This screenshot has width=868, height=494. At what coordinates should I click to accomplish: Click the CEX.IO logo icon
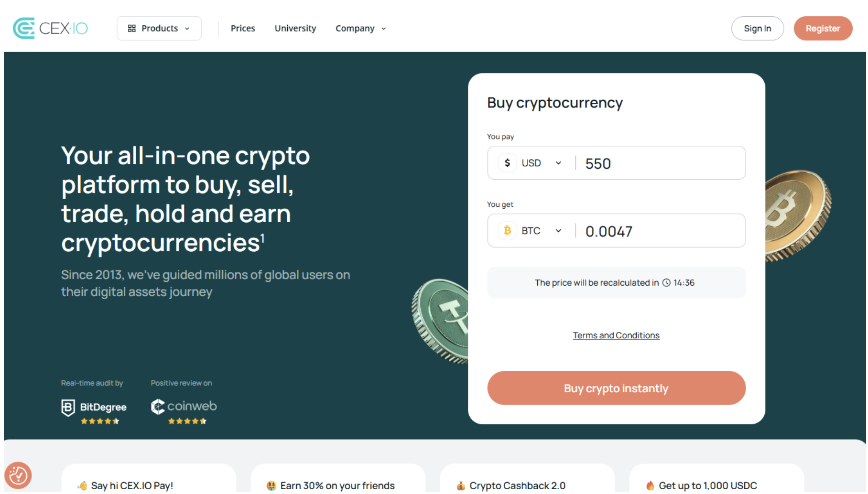point(24,28)
